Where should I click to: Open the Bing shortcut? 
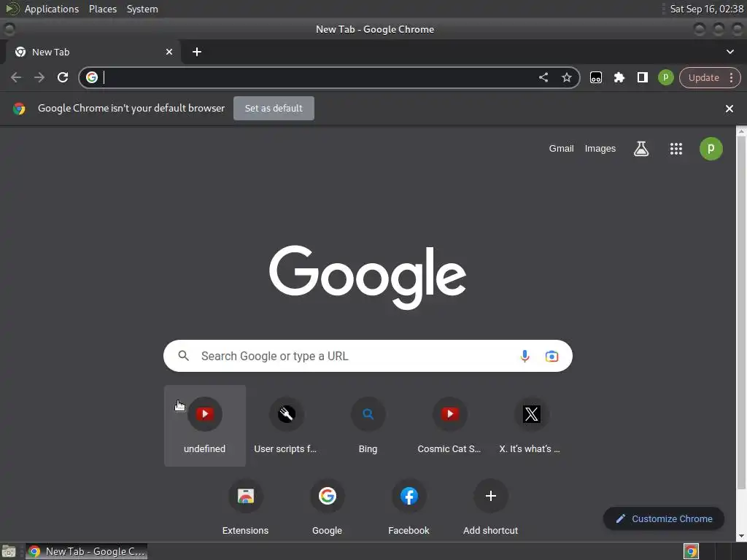pos(368,426)
